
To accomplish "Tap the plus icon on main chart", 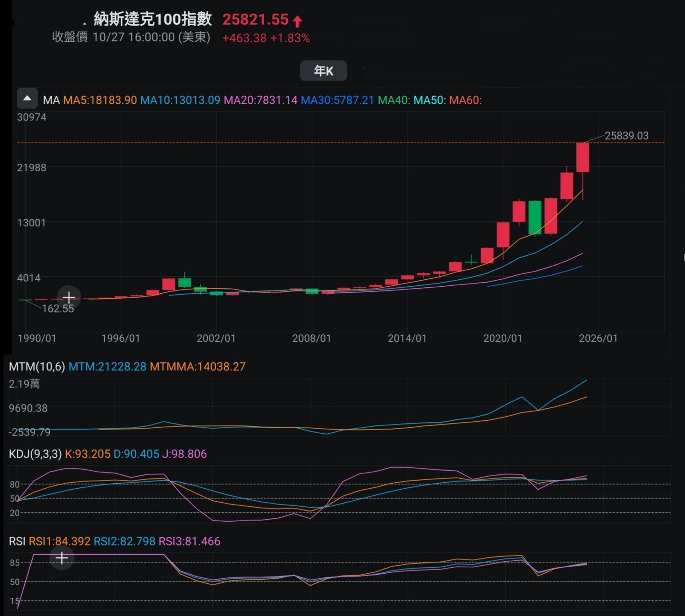I will coord(68,297).
